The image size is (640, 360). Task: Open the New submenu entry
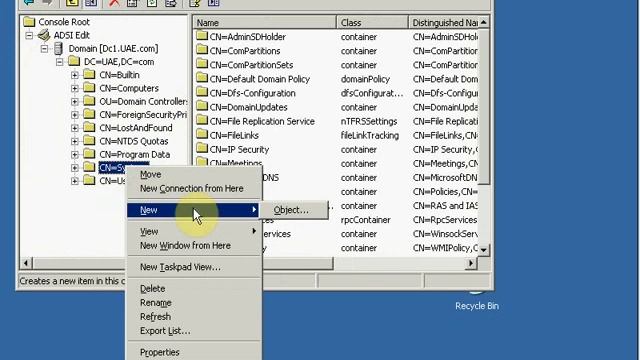tap(193, 210)
